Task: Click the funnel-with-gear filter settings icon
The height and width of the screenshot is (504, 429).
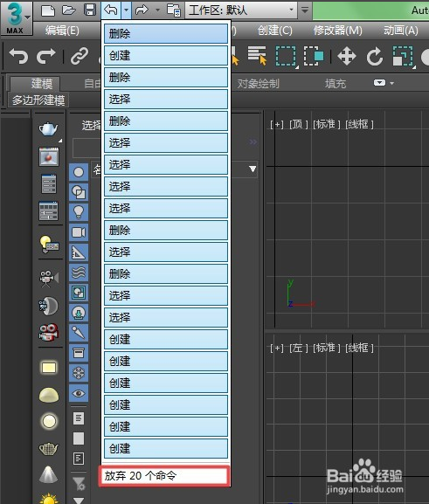Action: pos(79,483)
